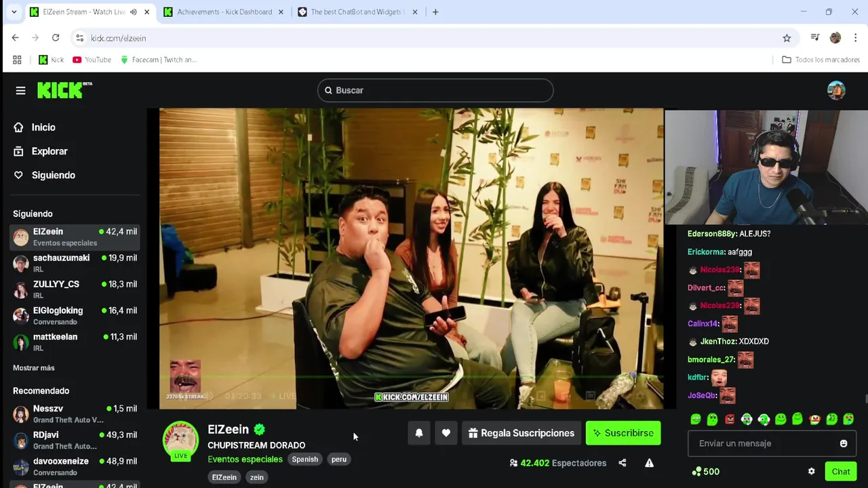Open chat settings gear icon
This screenshot has height=488, width=868.
coord(811,472)
